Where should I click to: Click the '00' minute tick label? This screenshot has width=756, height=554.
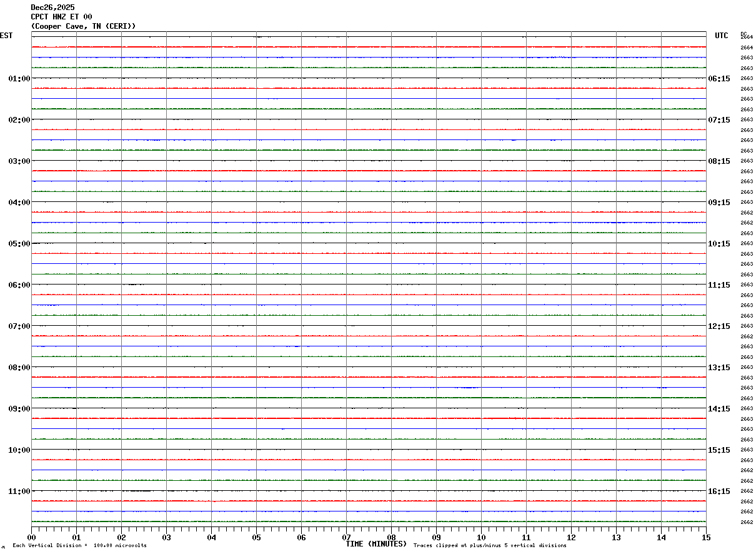tap(32, 537)
